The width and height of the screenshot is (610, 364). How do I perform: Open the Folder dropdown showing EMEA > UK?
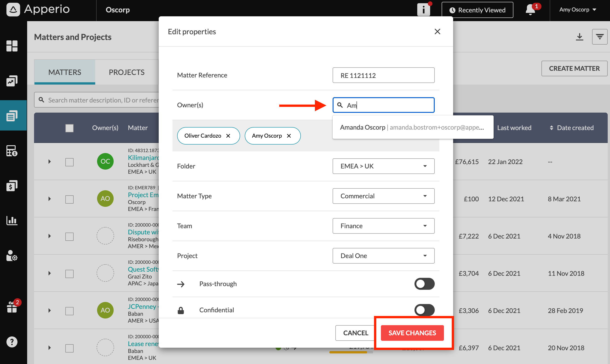click(383, 166)
